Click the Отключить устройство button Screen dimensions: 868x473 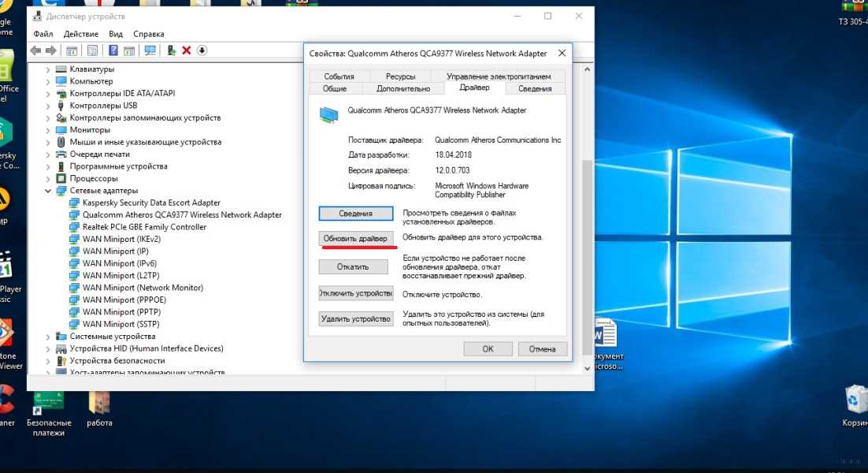pyautogui.click(x=356, y=293)
